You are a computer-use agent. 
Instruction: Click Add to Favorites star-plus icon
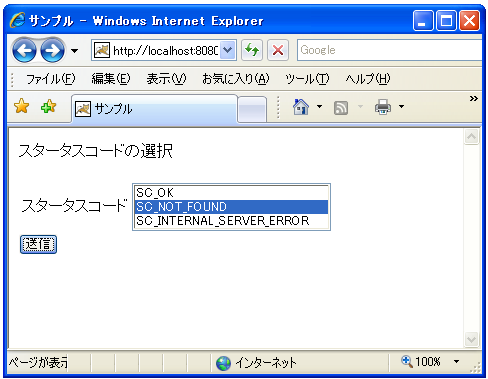tap(48, 106)
